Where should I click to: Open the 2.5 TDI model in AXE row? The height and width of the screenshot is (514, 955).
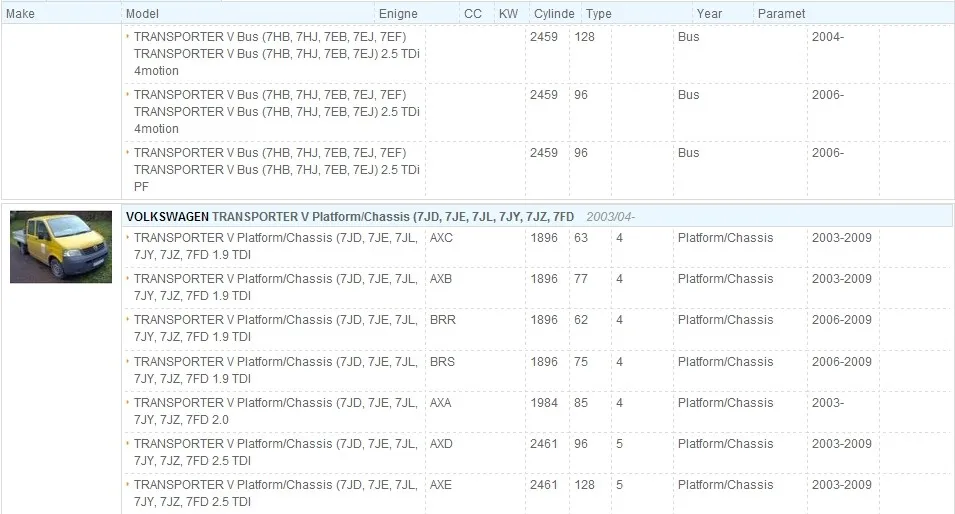pos(276,493)
